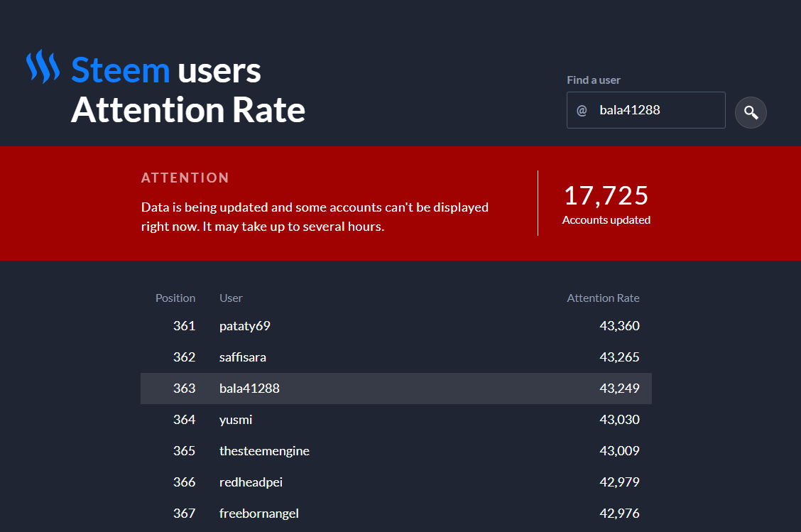Click position number 366
The width and height of the screenshot is (801, 532).
[x=185, y=482]
